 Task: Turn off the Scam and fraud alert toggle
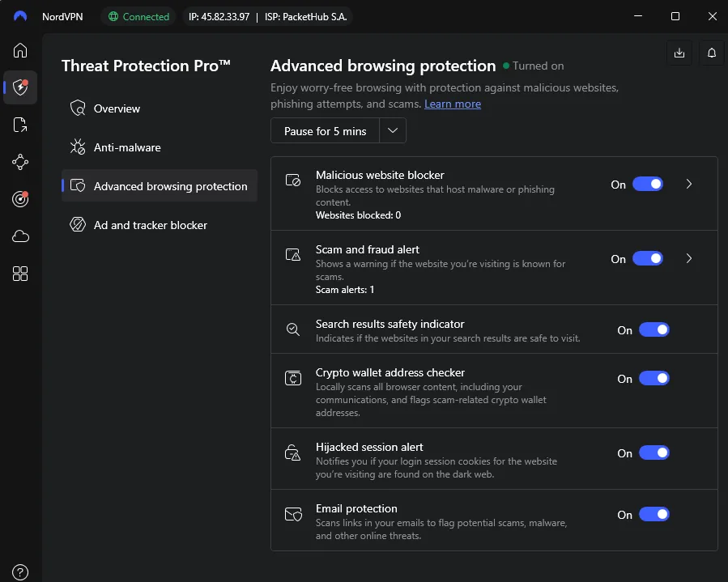point(648,258)
